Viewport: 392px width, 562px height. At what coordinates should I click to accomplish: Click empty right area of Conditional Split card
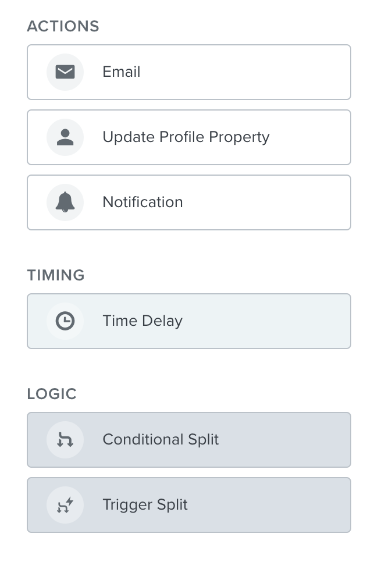tap(287, 440)
